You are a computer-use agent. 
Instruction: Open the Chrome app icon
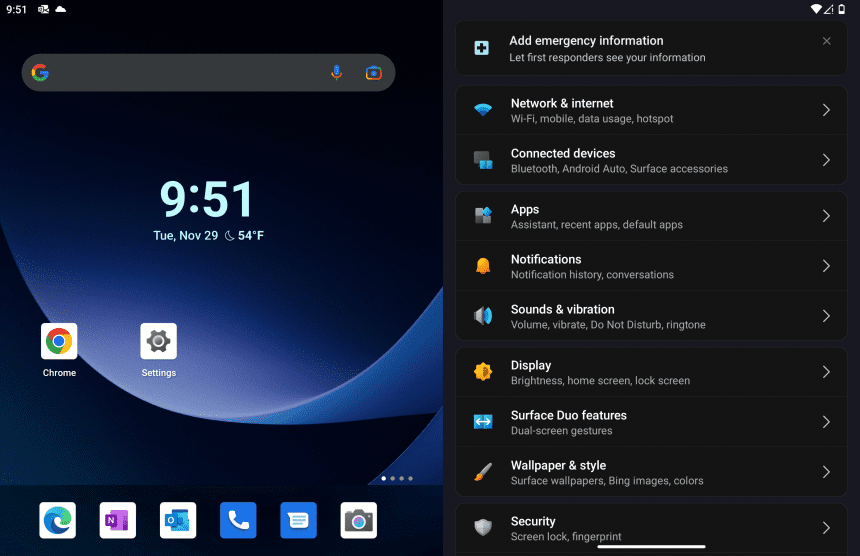(x=59, y=341)
